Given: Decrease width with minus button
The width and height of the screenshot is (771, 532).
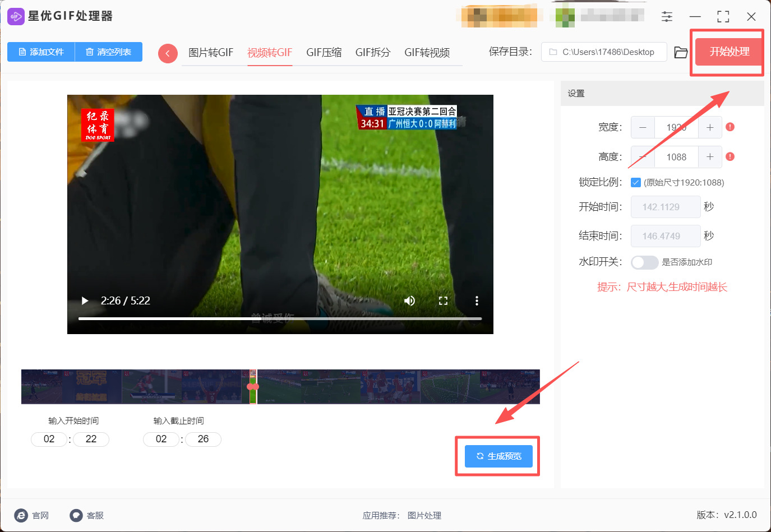Looking at the screenshot, I should click(643, 127).
